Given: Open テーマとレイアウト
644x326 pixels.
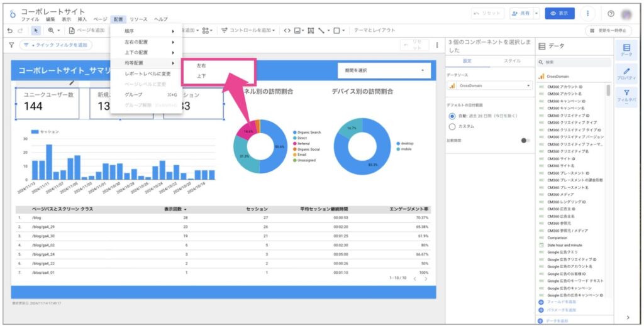Looking at the screenshot, I should coord(374,30).
